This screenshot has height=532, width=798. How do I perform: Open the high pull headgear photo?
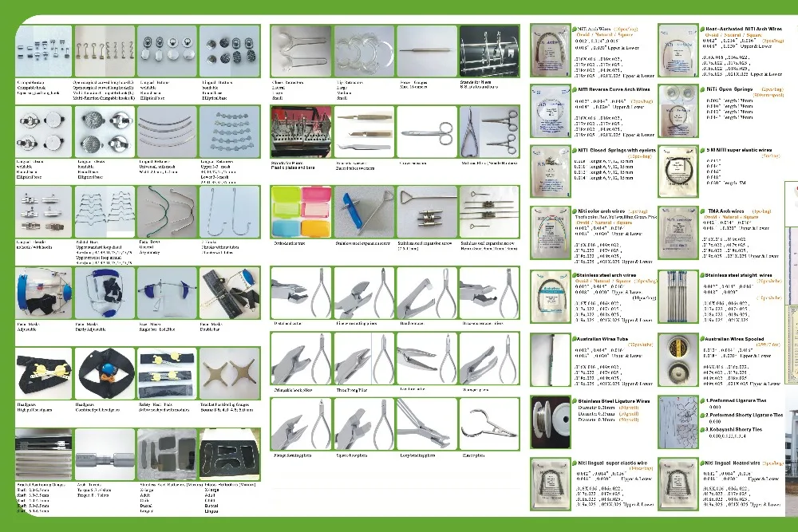(x=44, y=374)
